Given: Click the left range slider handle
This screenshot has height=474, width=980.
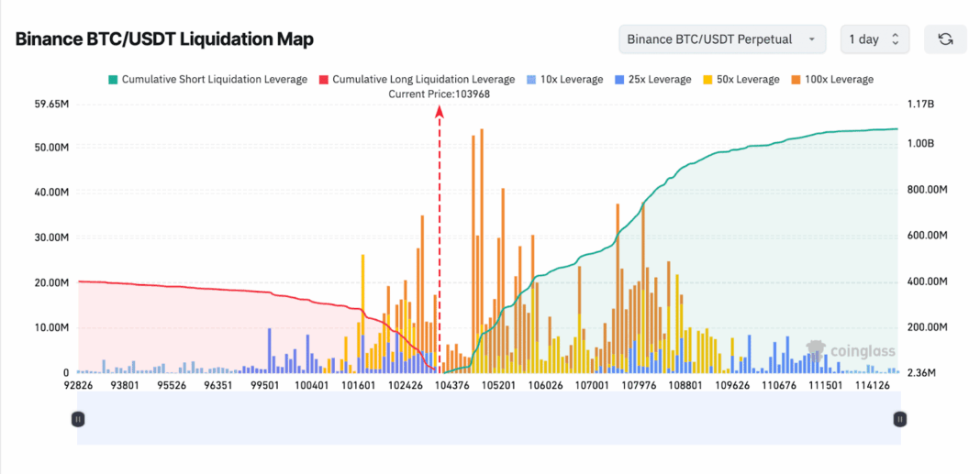Looking at the screenshot, I should 78,419.
